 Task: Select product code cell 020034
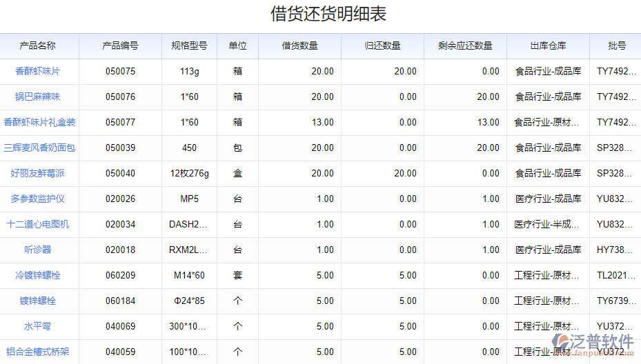(120, 224)
